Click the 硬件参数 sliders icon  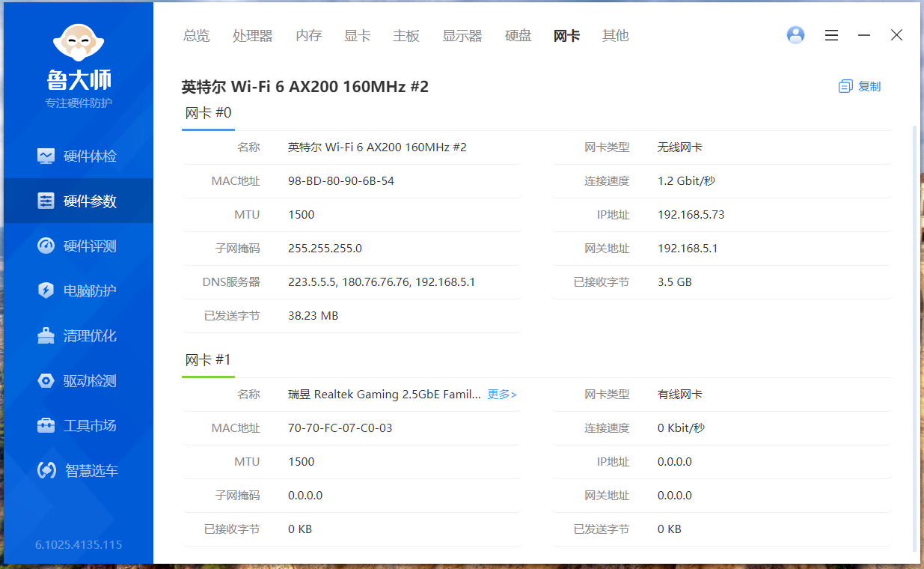click(46, 201)
